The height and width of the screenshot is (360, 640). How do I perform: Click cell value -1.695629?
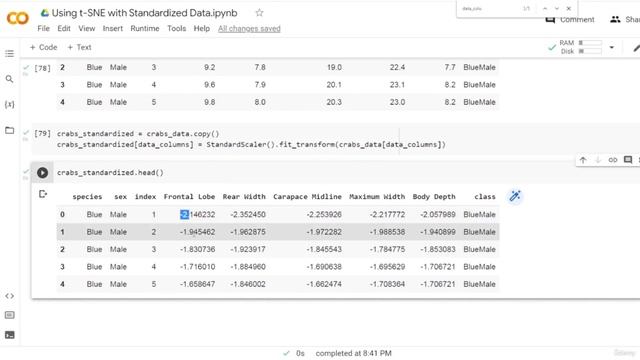point(387,267)
